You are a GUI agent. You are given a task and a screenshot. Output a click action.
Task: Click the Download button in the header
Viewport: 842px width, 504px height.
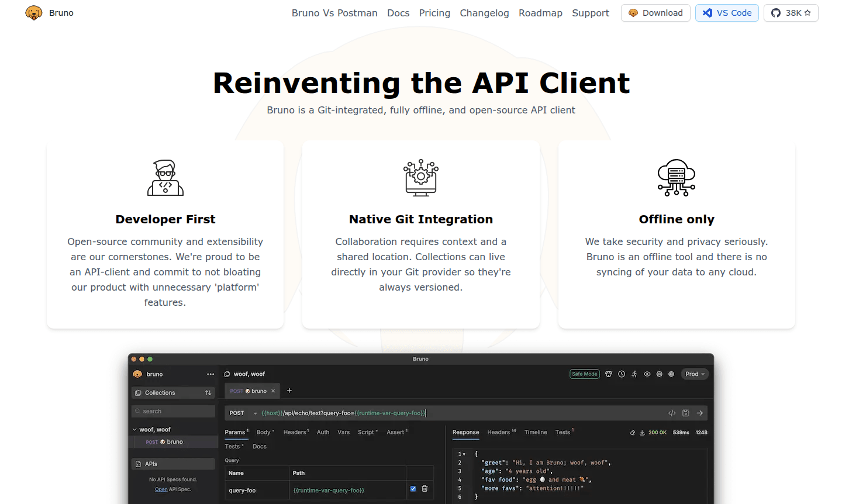(655, 12)
